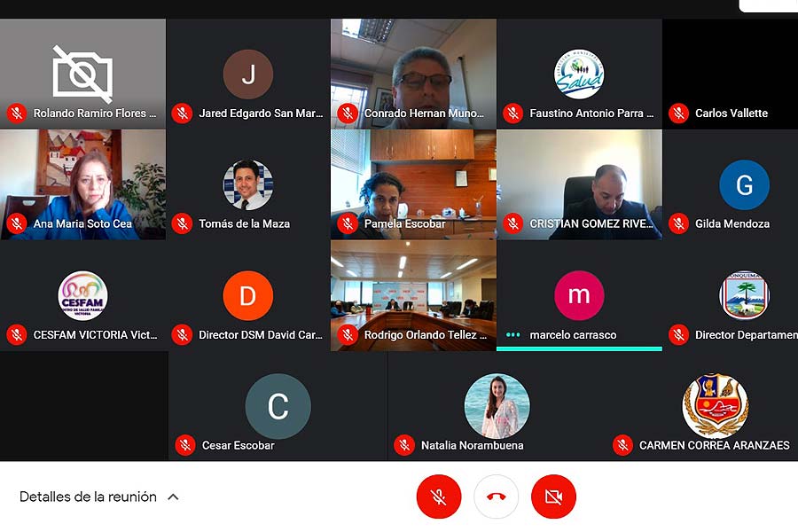Select the G avatar of Gilda Mendoza
The width and height of the screenshot is (798, 532).
pyautogui.click(x=744, y=184)
